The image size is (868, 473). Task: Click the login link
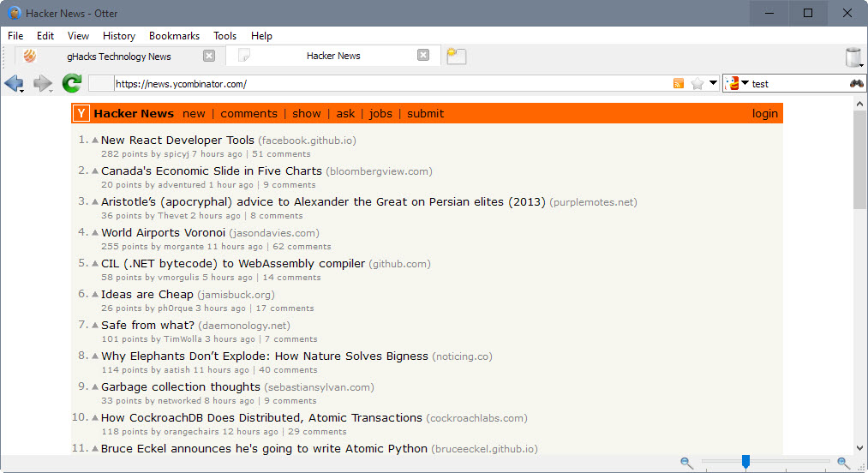764,114
